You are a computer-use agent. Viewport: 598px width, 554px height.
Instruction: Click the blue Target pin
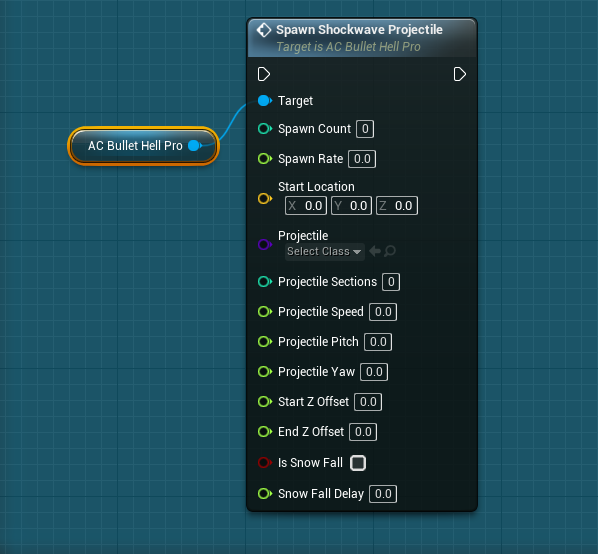pos(264,101)
